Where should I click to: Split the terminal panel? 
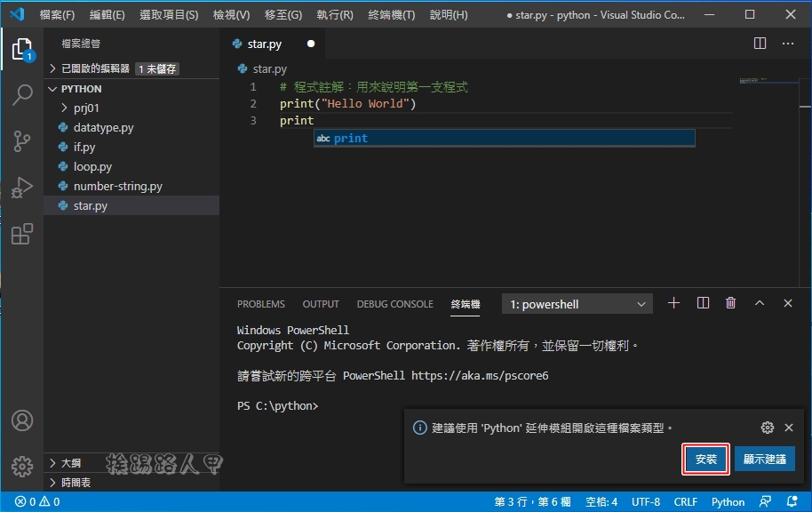point(703,303)
